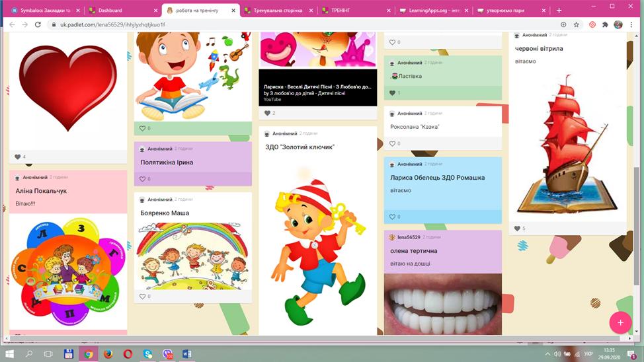
Task: Like the Лариса Обелець ЗДО Ромашка post
Action: (x=392, y=217)
